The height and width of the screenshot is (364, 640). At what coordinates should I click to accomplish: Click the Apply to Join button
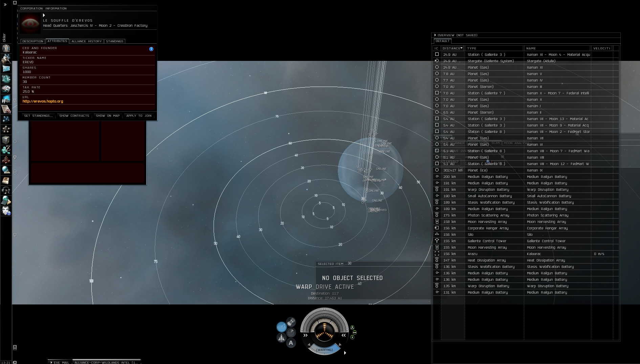tap(139, 116)
